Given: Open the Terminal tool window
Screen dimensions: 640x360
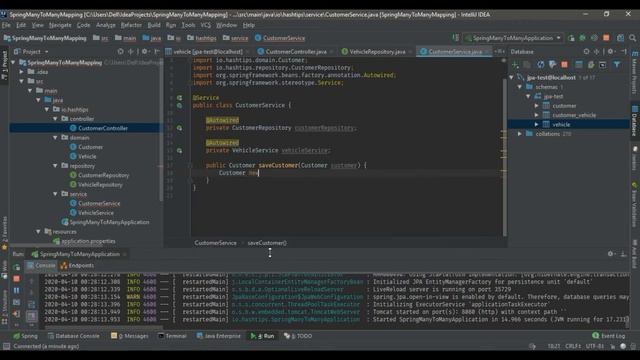Looking at the screenshot, I should click(x=172, y=336).
